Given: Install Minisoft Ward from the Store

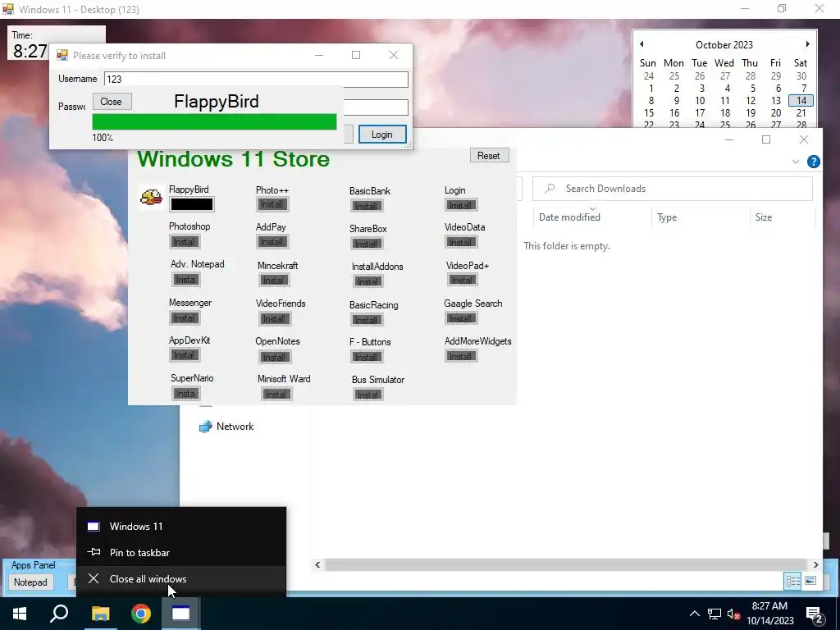Looking at the screenshot, I should (276, 395).
